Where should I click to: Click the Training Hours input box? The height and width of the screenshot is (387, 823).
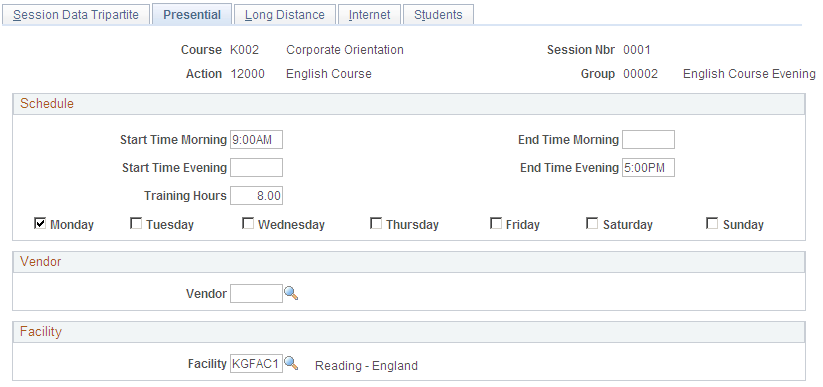(256, 196)
